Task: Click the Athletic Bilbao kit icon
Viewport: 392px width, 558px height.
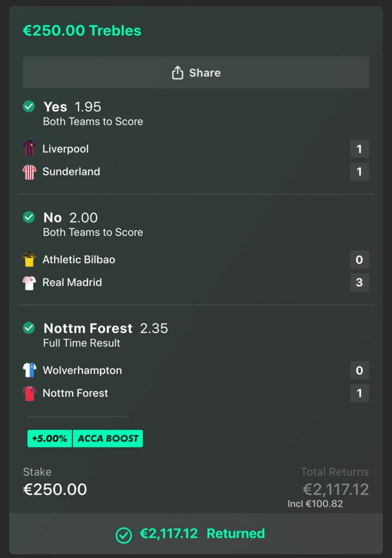Action: click(29, 259)
